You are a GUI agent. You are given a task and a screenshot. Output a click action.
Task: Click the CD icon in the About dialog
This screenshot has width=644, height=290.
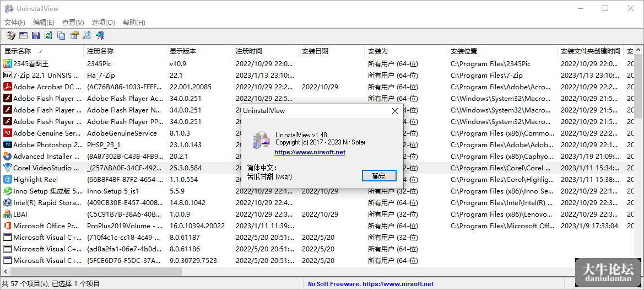[261, 141]
